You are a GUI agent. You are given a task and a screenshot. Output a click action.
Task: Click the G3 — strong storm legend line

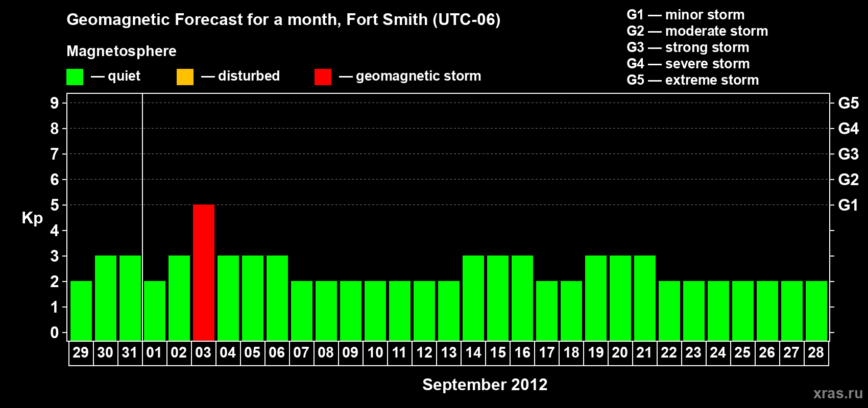(x=688, y=47)
